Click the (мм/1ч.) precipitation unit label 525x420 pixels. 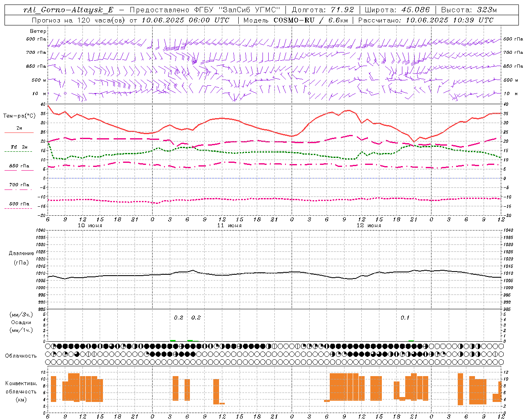pyautogui.click(x=21, y=330)
